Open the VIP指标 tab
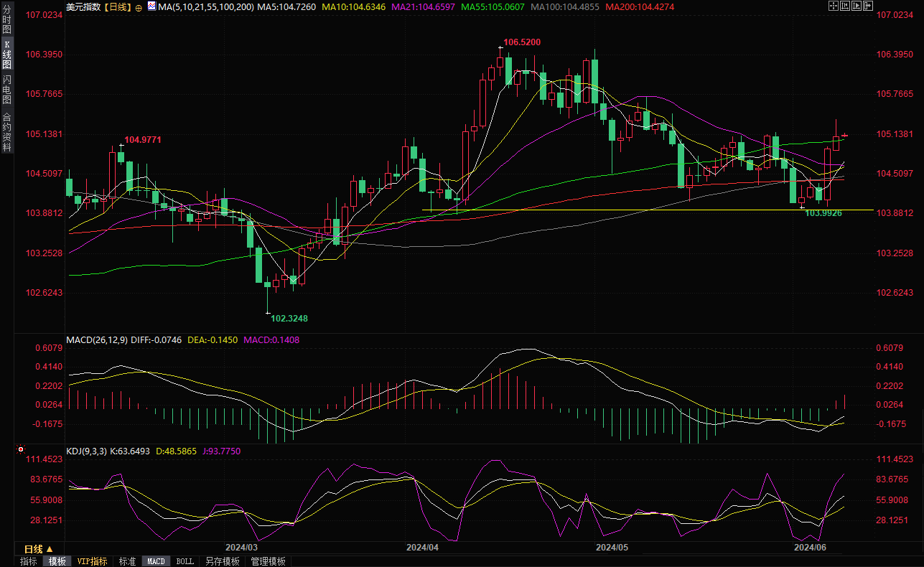924x567 pixels. point(92,561)
